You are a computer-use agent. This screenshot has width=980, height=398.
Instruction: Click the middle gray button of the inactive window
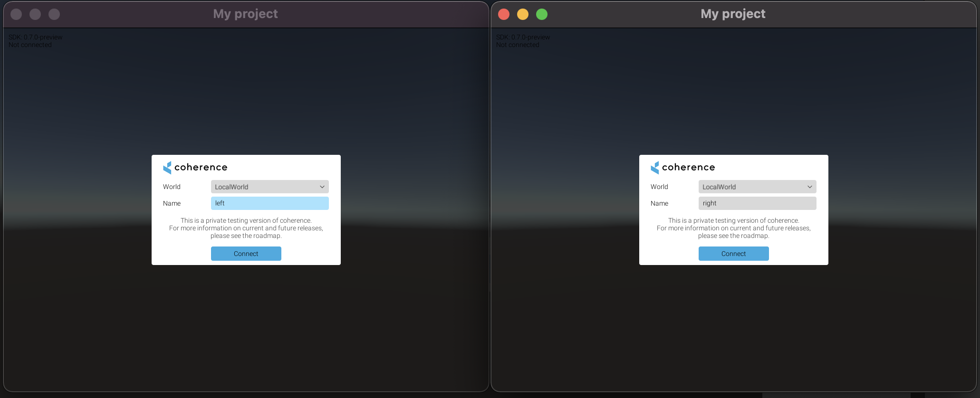[x=35, y=14]
